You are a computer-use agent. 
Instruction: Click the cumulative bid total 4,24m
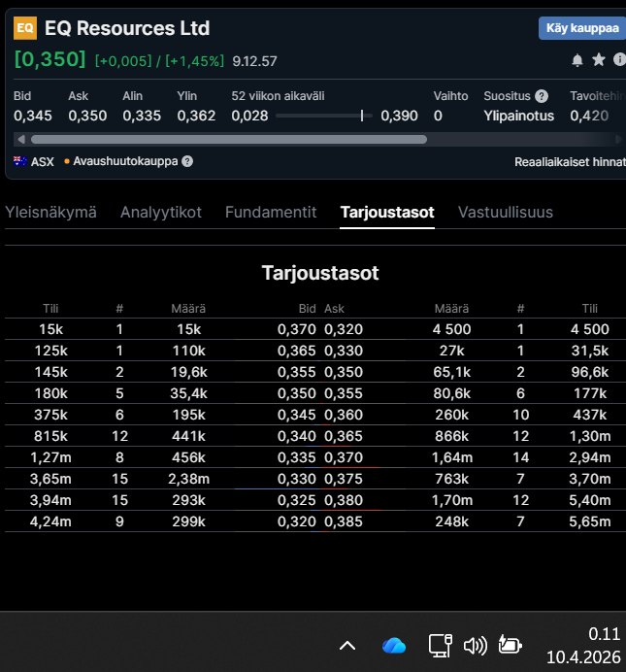50,521
